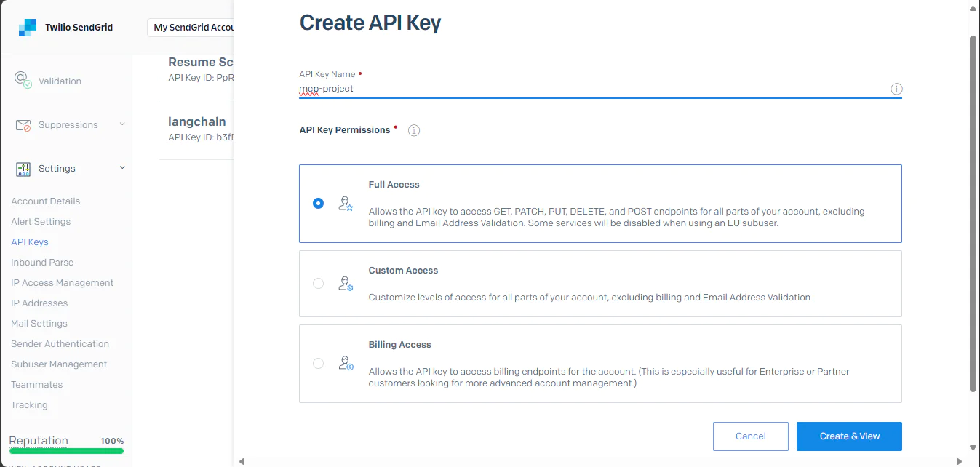980x467 pixels.
Task: Click the Create & View button
Action: pos(849,436)
